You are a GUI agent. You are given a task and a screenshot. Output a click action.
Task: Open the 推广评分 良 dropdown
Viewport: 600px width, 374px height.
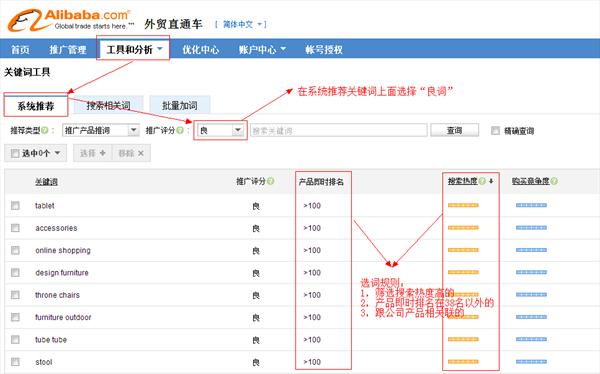[220, 131]
